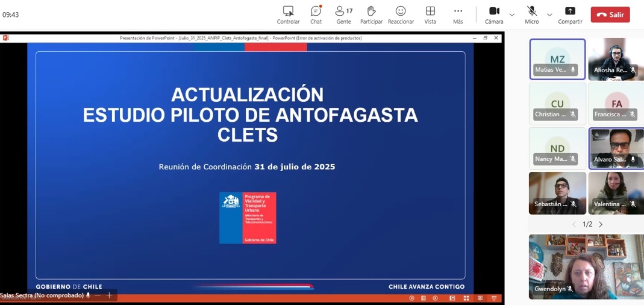
Task: Open the Compartir share screen option
Action: tap(570, 14)
